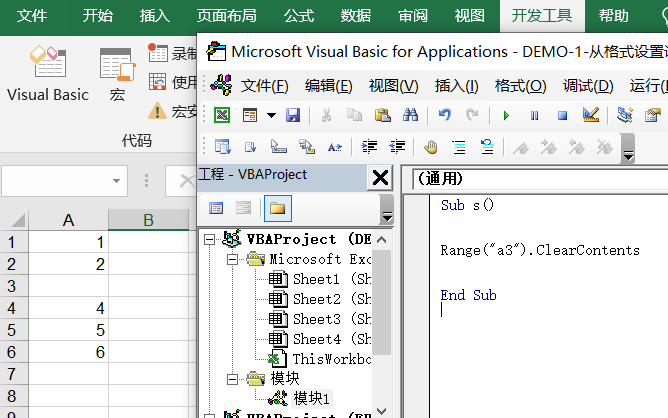Click View Object icon in Project panel
This screenshot has height=418, width=668.
(x=244, y=208)
